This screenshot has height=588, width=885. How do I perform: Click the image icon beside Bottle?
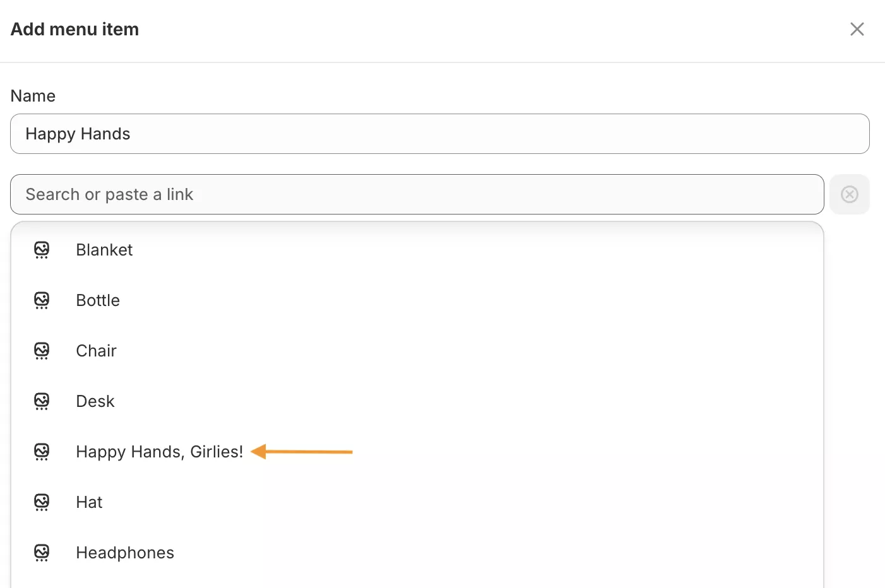[x=42, y=300]
